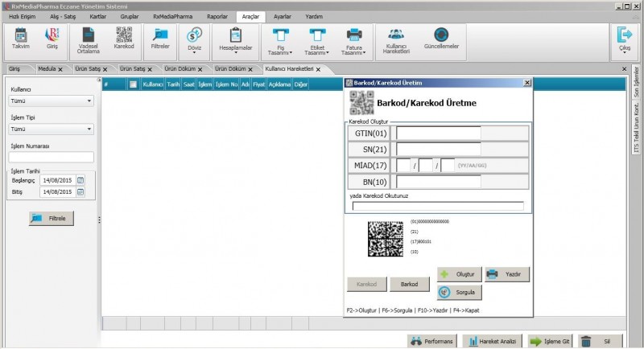This screenshot has width=644, height=349.
Task: Switch to the Raporlar menu tab
Action: pyautogui.click(x=216, y=16)
